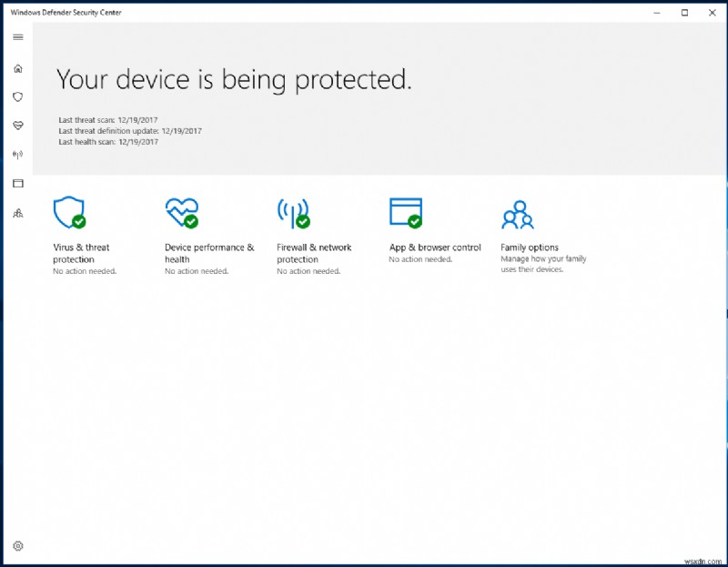This screenshot has width=728, height=567.
Task: Select the Home icon in the sidebar
Action: 16,67
